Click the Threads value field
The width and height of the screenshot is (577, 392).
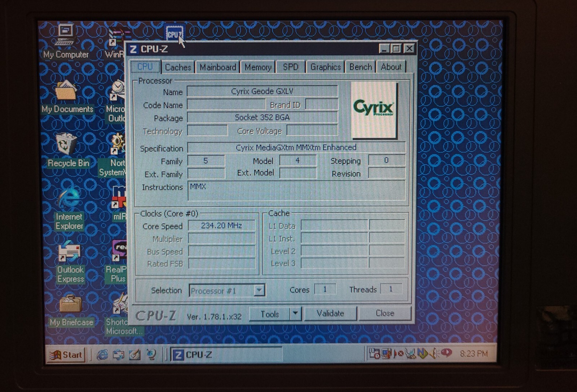click(x=391, y=289)
